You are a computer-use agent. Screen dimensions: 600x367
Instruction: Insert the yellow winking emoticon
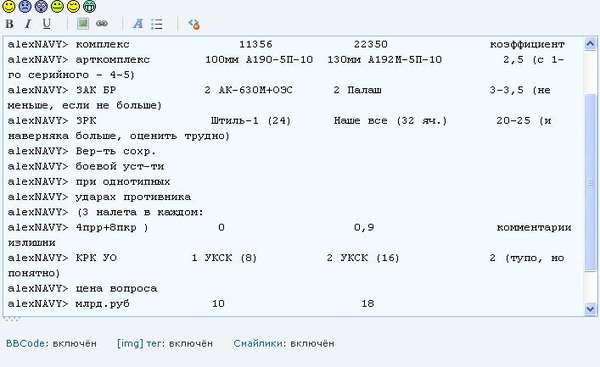[x=73, y=6]
